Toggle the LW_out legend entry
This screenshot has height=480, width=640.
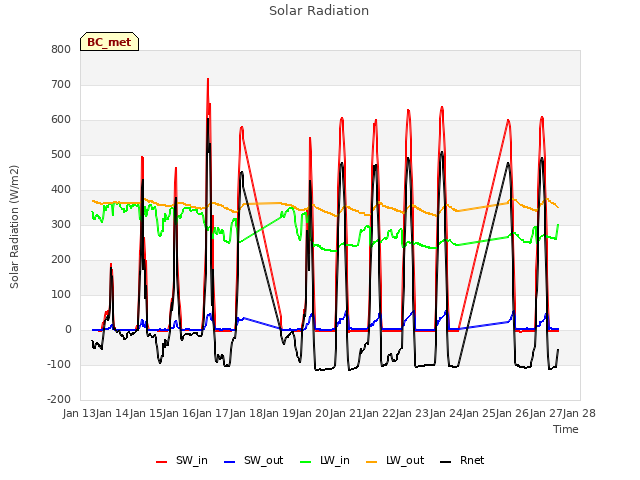(x=395, y=460)
